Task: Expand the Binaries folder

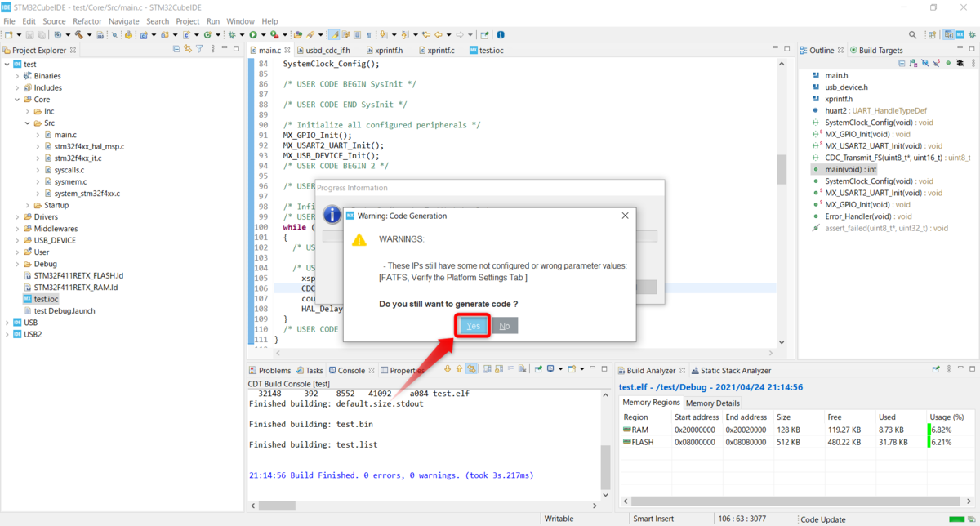Action: 17,76
